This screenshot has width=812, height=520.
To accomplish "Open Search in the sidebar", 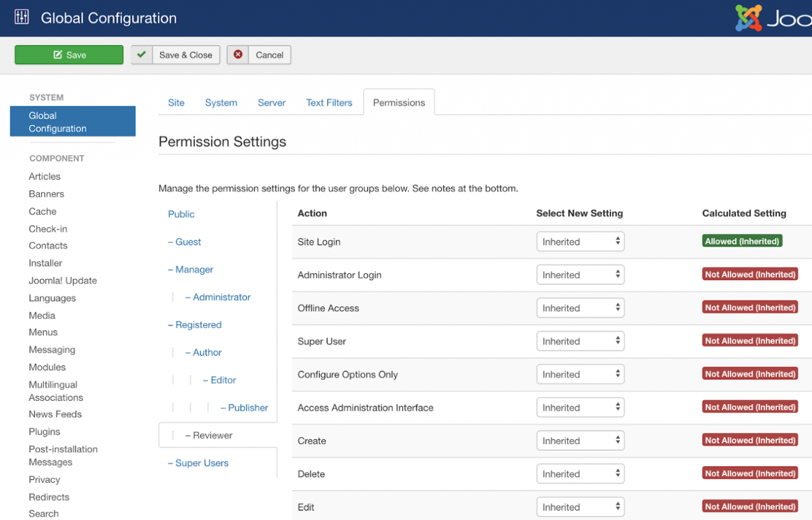I will point(44,514).
